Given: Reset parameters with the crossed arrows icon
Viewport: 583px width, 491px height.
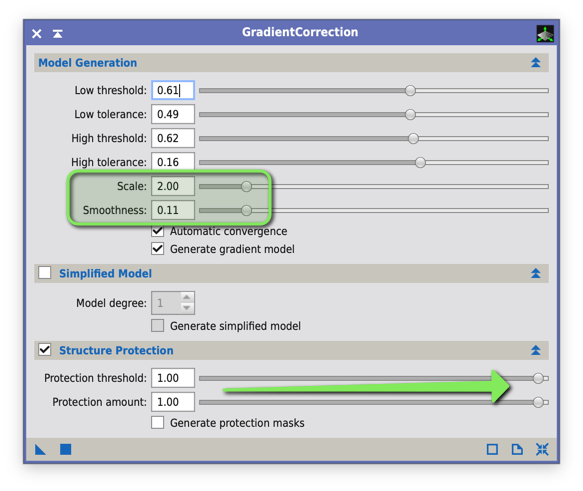Looking at the screenshot, I should tap(542, 449).
